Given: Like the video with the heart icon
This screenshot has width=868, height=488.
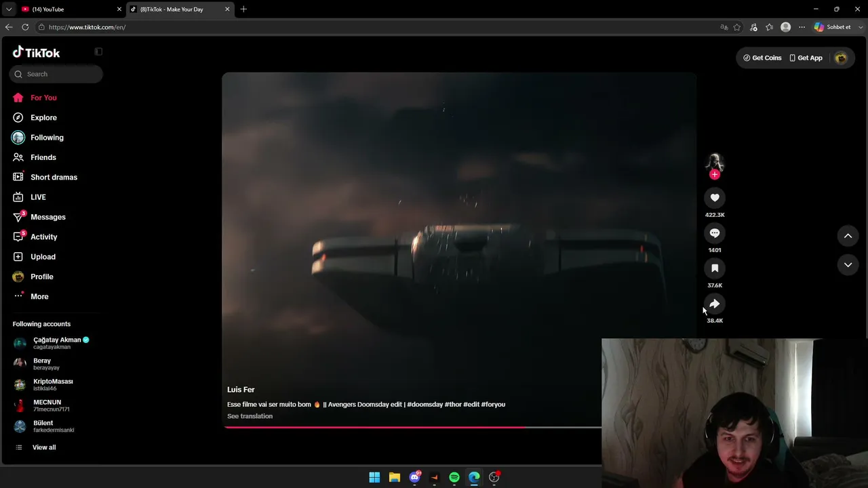Looking at the screenshot, I should tap(715, 197).
